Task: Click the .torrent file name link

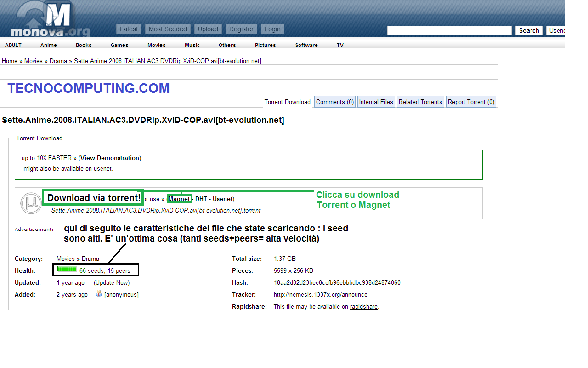Action: pyautogui.click(x=156, y=210)
